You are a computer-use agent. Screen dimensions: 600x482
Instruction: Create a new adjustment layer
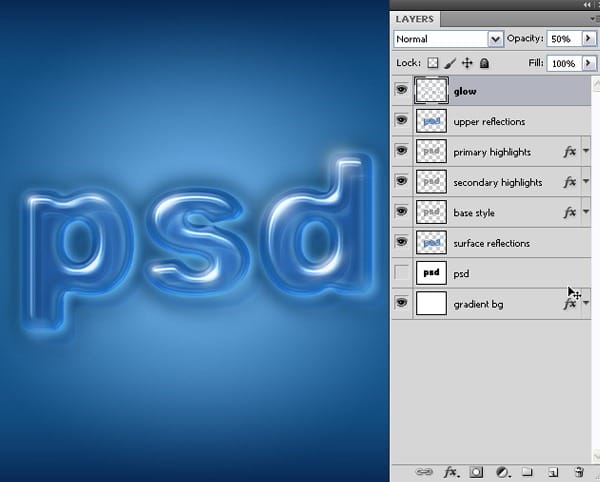503,472
